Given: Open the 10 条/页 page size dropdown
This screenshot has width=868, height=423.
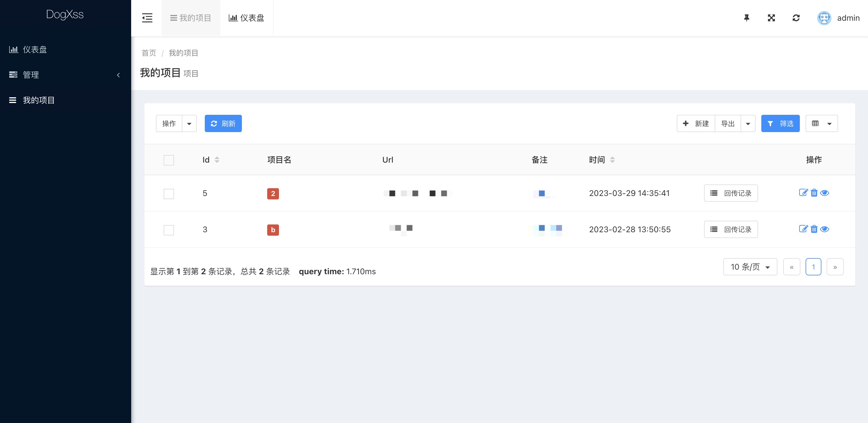Looking at the screenshot, I should (750, 267).
